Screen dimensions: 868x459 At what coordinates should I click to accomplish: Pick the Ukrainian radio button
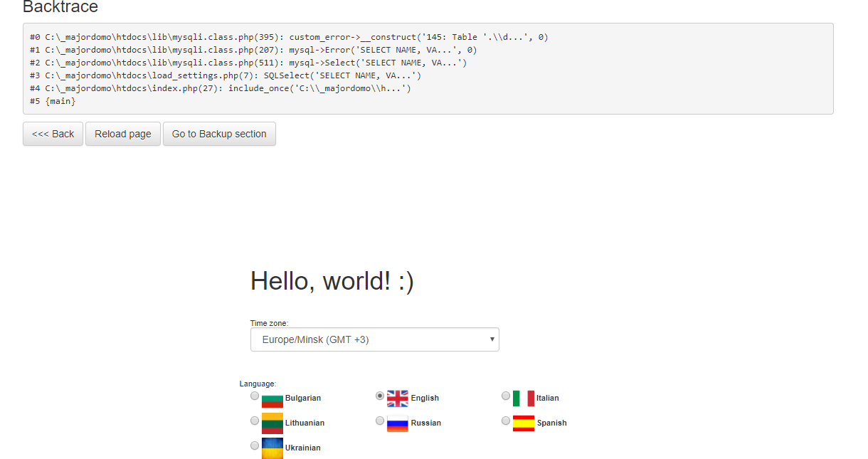[x=255, y=446]
